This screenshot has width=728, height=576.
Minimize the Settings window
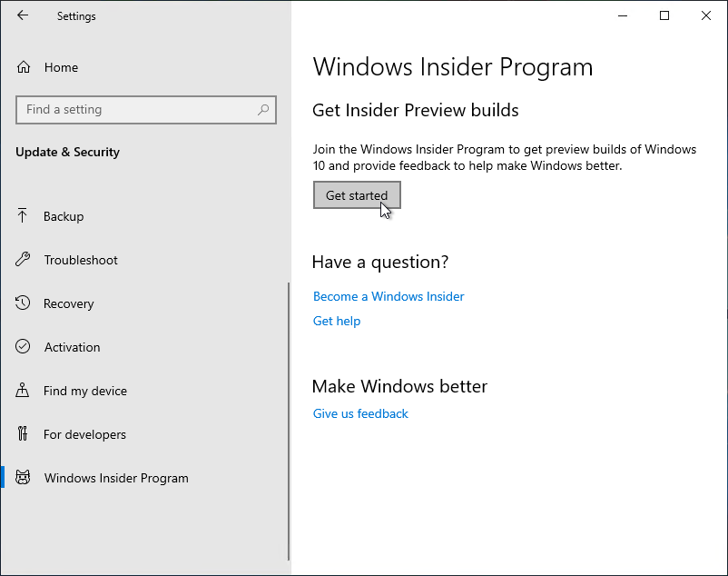[x=623, y=15]
